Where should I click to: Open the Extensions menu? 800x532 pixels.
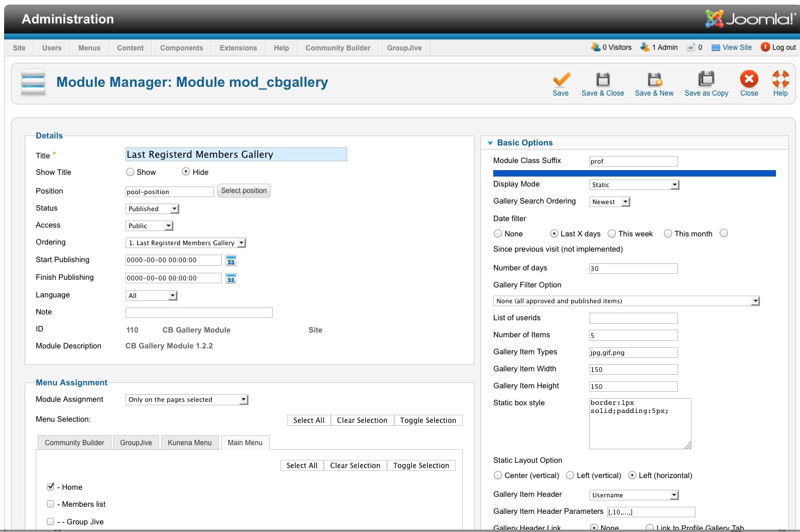[x=238, y=48]
